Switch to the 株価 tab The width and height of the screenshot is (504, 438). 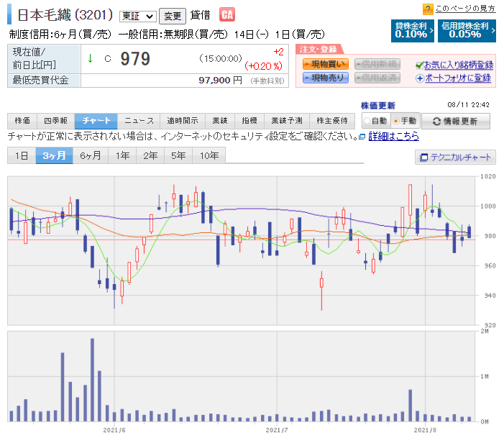pyautogui.click(x=22, y=121)
